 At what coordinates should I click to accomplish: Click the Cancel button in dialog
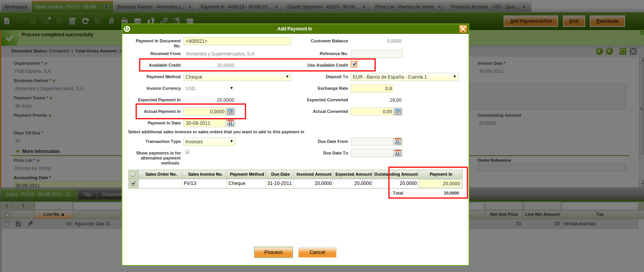pyautogui.click(x=317, y=252)
